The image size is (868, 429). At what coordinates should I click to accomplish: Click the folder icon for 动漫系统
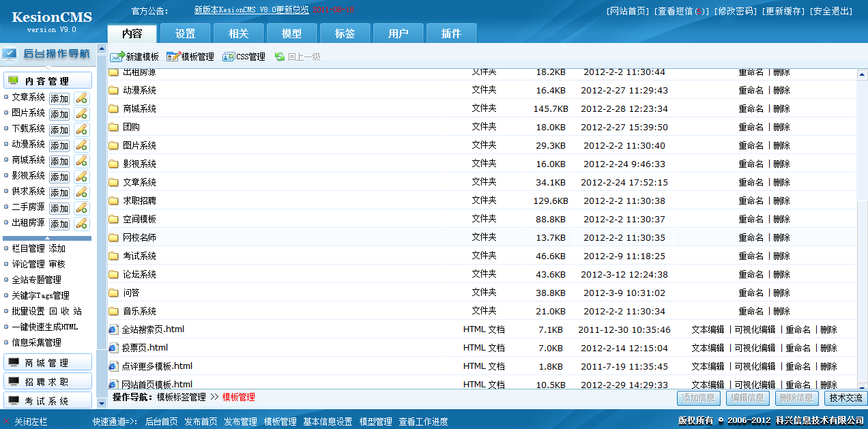point(113,90)
